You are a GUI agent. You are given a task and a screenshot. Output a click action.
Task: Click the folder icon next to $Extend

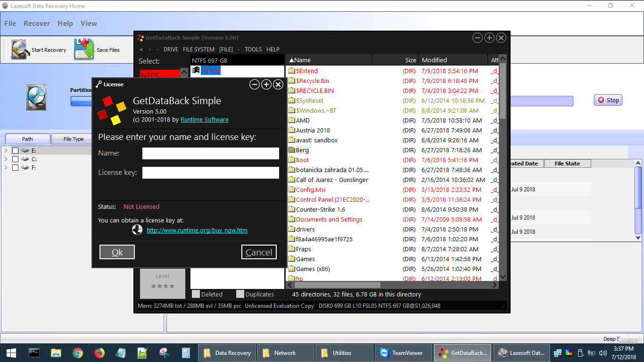291,71
